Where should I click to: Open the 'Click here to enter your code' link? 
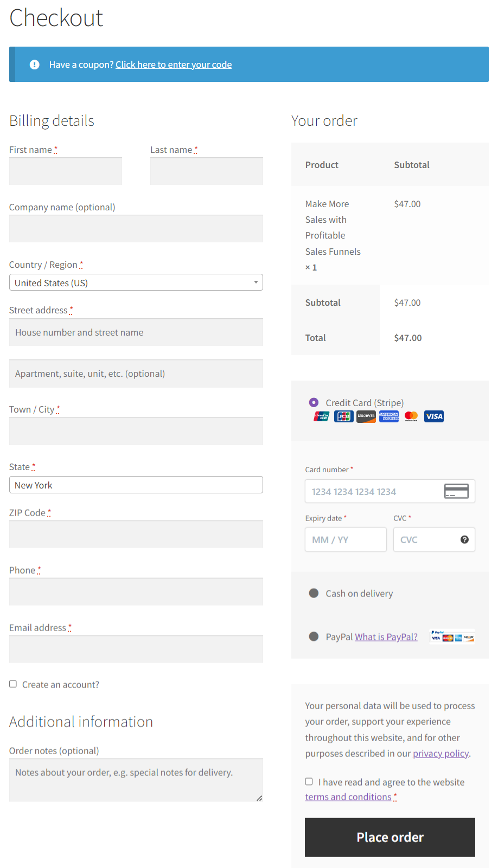click(x=174, y=65)
